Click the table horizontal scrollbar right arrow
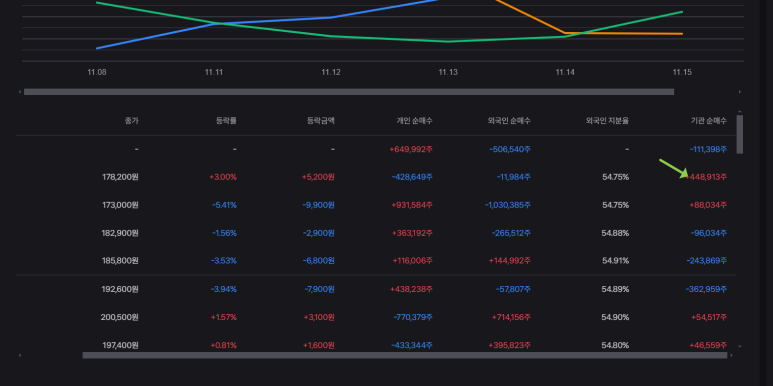This screenshot has height=386, width=773. click(732, 355)
